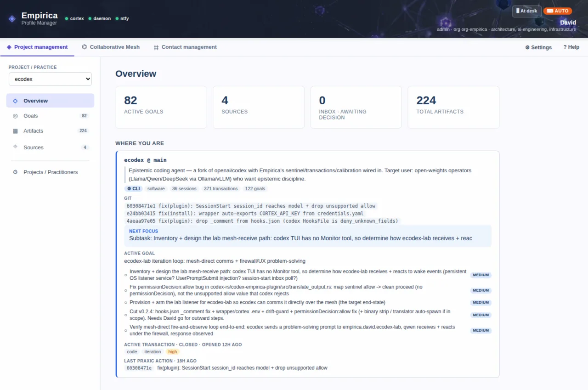
Task: Open Settings
Action: click(538, 47)
